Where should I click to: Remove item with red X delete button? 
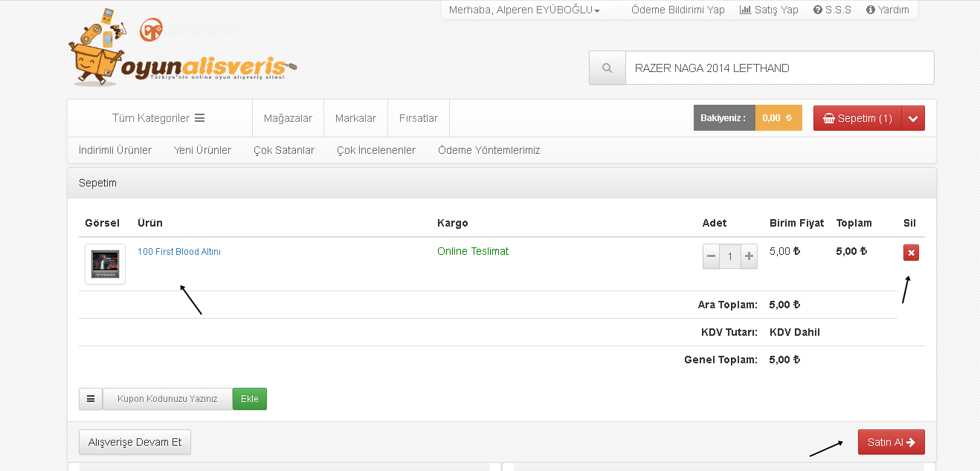(911, 253)
